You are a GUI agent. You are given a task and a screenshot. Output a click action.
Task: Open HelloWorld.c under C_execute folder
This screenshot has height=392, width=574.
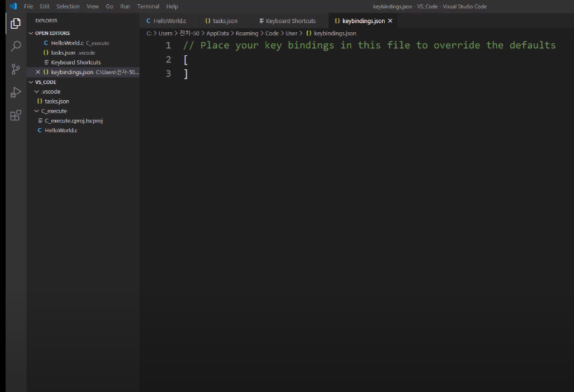click(x=83, y=130)
